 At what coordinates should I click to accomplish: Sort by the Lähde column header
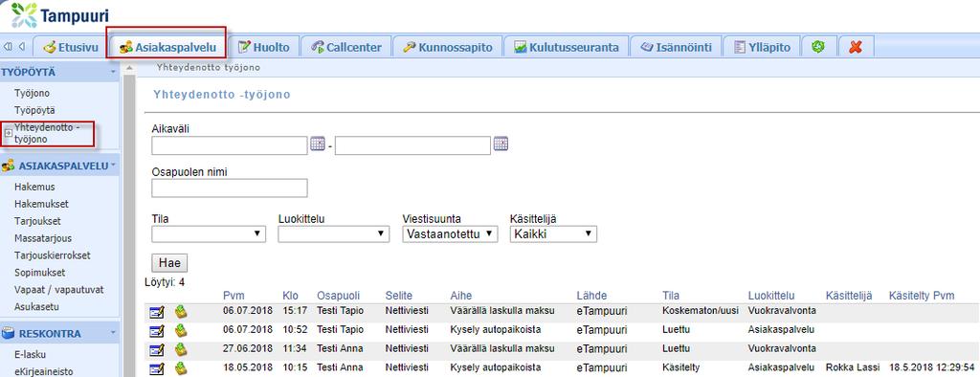tap(591, 296)
